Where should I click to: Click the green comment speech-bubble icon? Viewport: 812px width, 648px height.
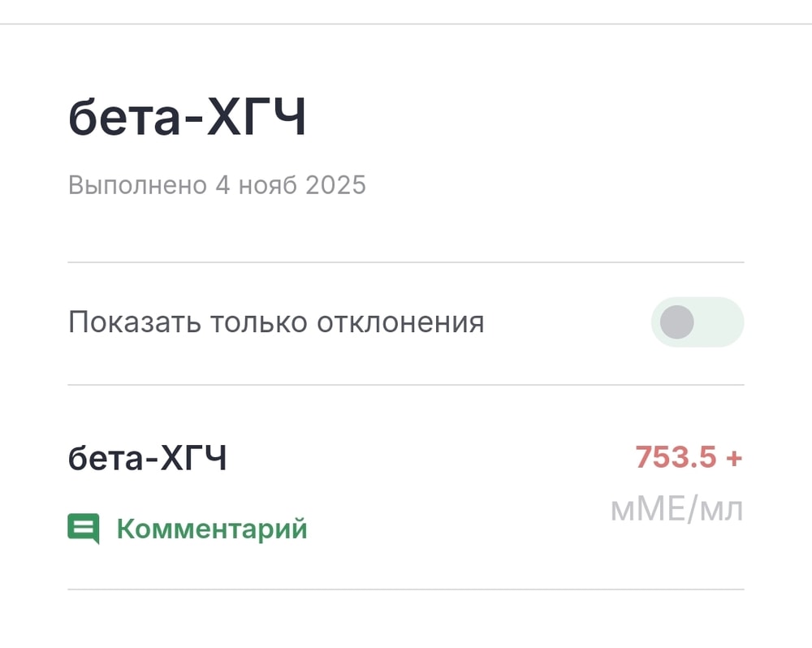coord(83,529)
